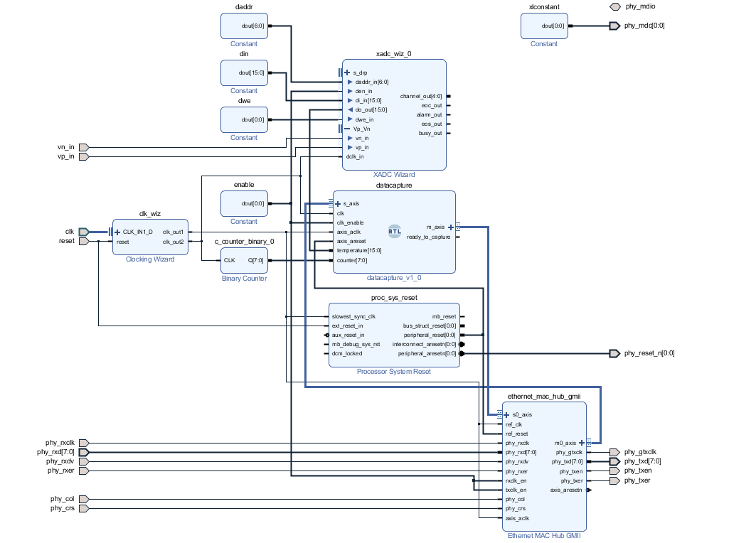The image size is (756, 543).
Task: Select the phy_crs external port symbol
Action: 84,508
